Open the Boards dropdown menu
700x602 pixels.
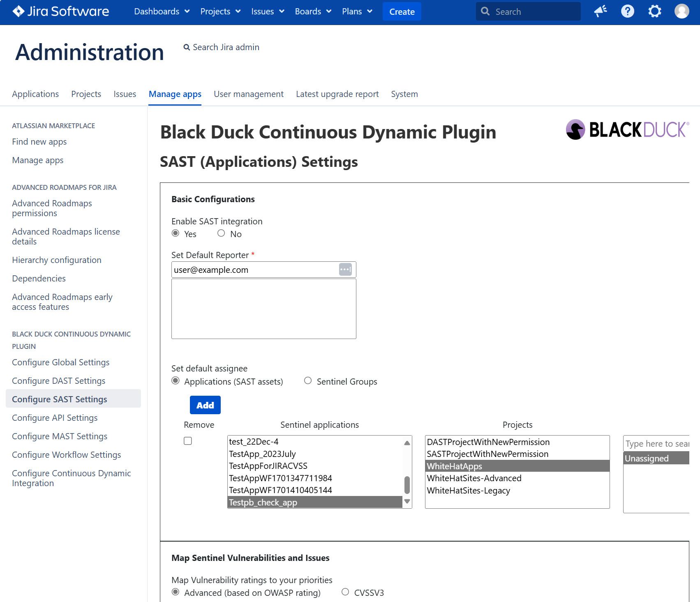(x=313, y=12)
